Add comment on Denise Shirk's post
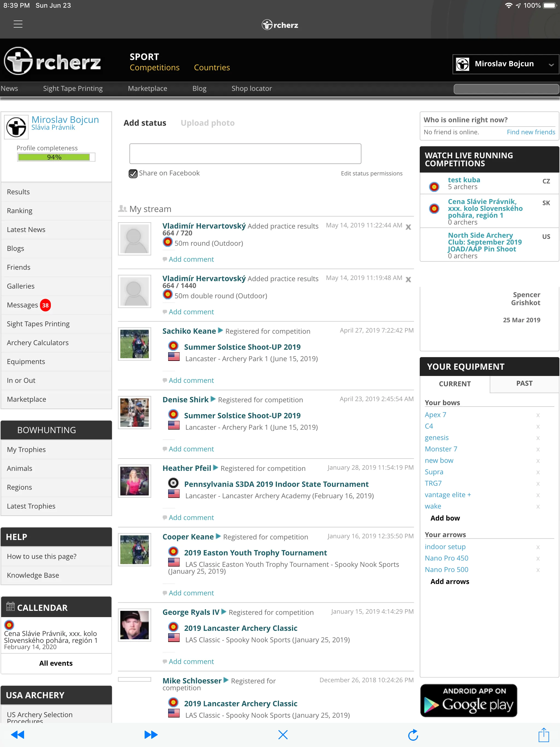The width and height of the screenshot is (560, 747). click(x=191, y=449)
